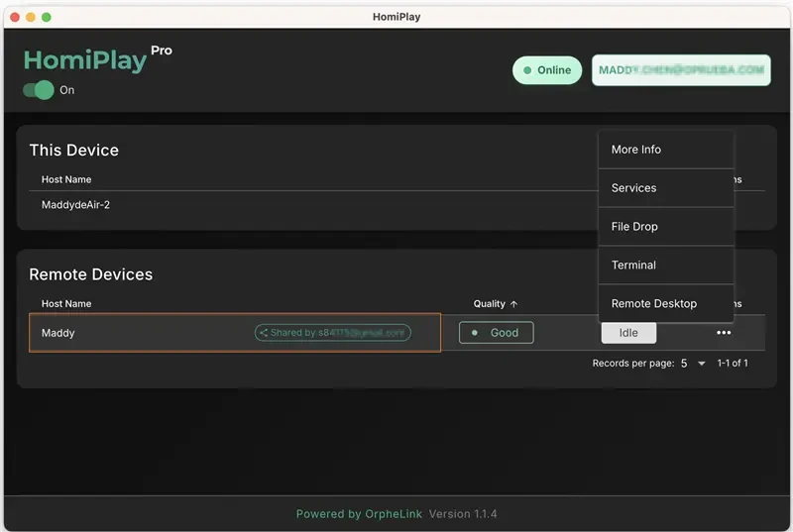Screen dimensions: 793x532
Task: Click the Version 1.1.4 text
Action: pyautogui.click(x=463, y=514)
